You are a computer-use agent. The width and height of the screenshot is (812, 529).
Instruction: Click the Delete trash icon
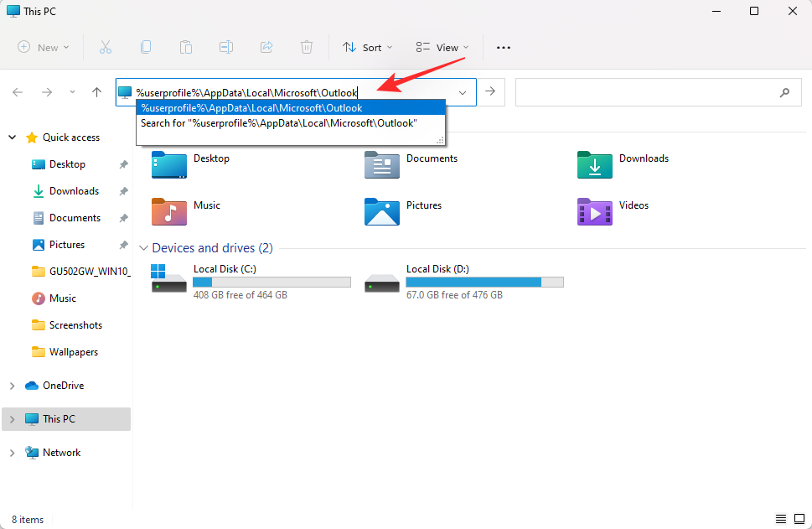point(307,47)
